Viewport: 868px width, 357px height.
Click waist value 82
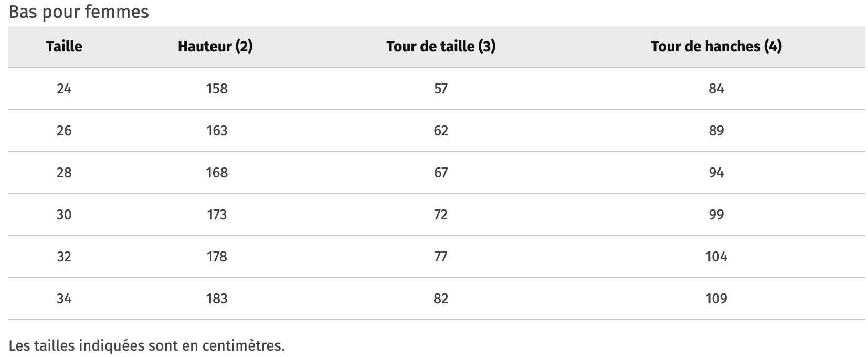point(441,299)
